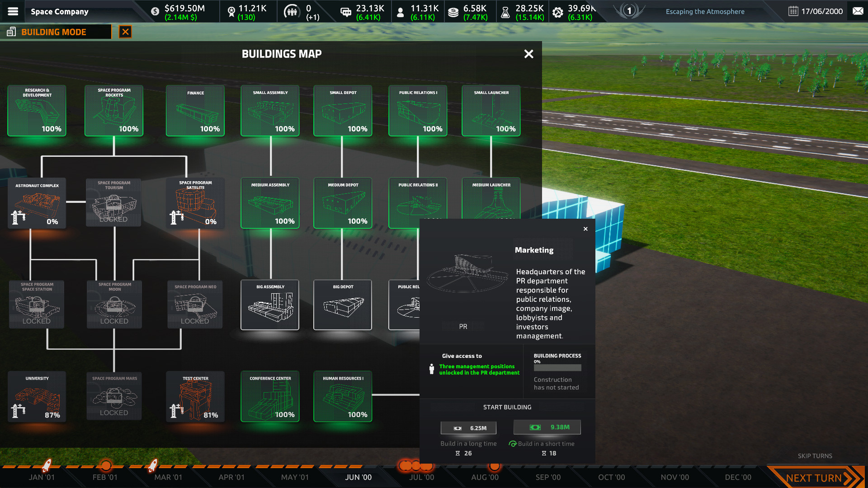The image size is (868, 488).
Task: Click the SKIP TURNS link
Action: click(x=815, y=456)
